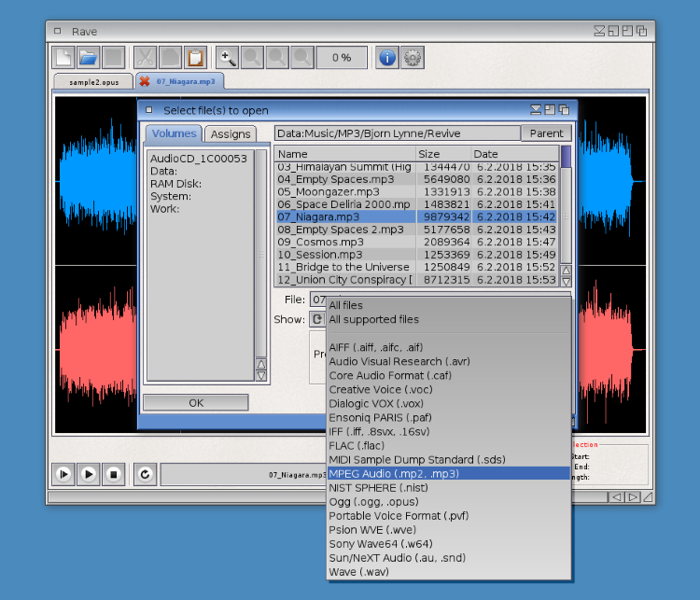Close the 07_Niagara.mp3 tab with red X

(145, 81)
